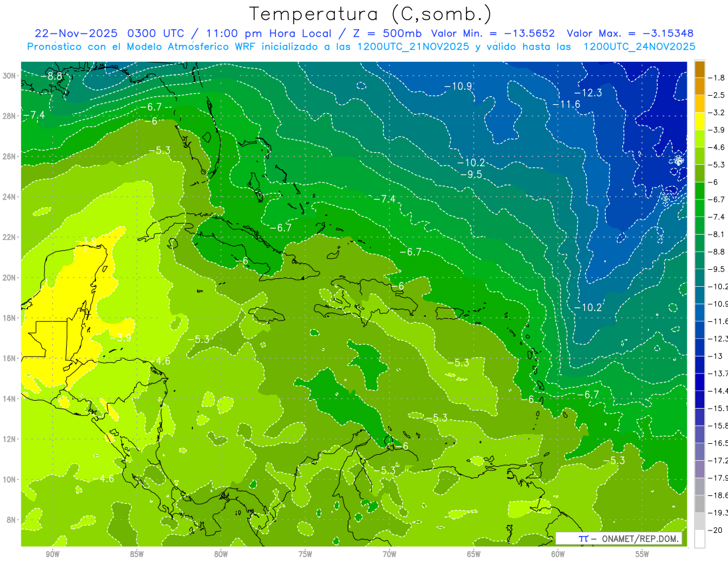Click the '-12.3' contour label on the map
The height and width of the screenshot is (562, 728).
[588, 93]
